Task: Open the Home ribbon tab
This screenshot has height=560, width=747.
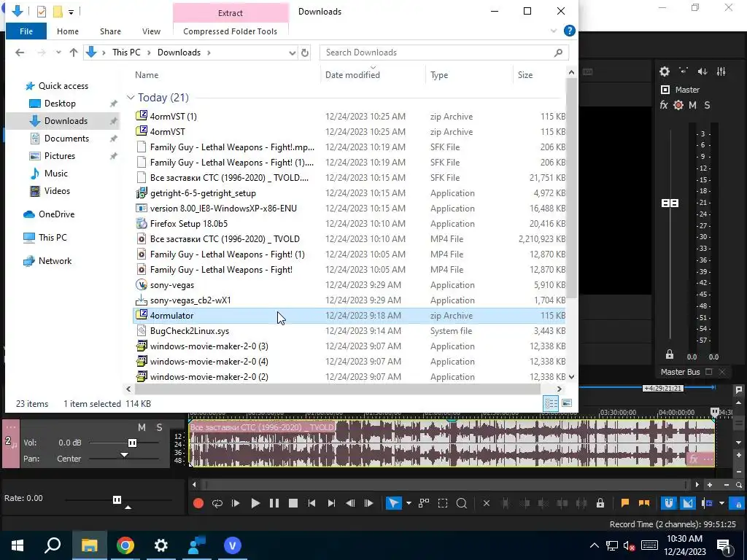Action: coord(68,31)
